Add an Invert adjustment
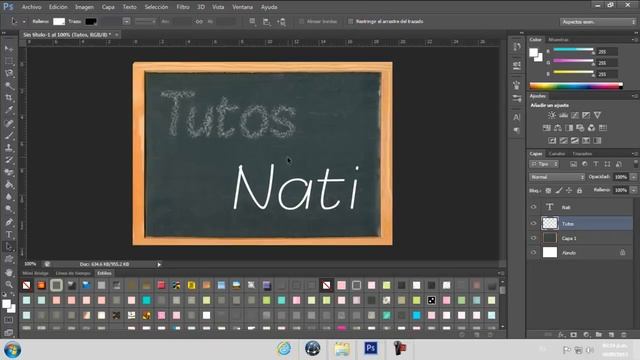This screenshot has width=640, height=360. 552,141
